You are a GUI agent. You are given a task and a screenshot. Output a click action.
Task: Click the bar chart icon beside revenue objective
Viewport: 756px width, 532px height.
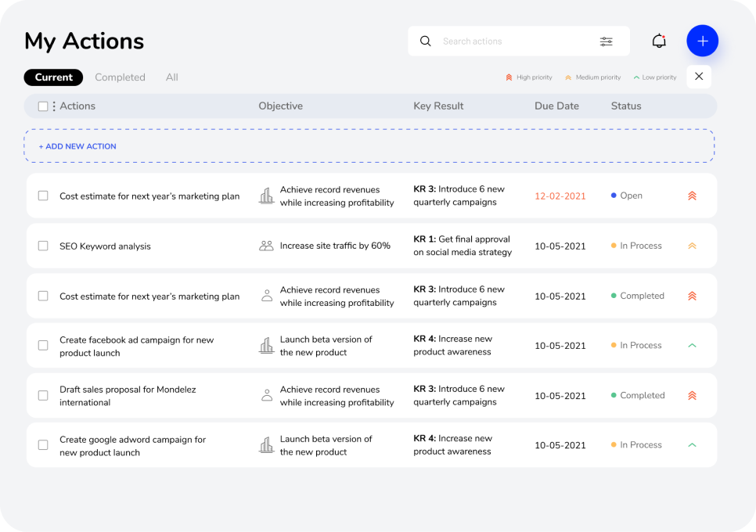click(266, 196)
